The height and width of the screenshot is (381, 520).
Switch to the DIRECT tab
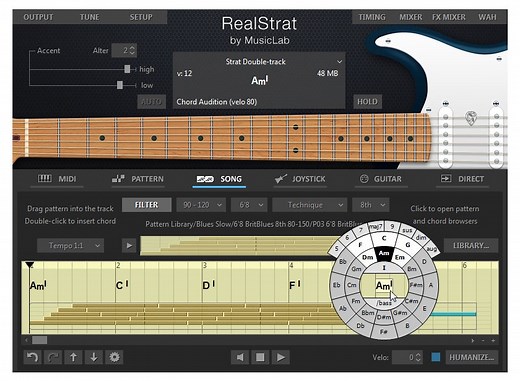click(x=462, y=179)
